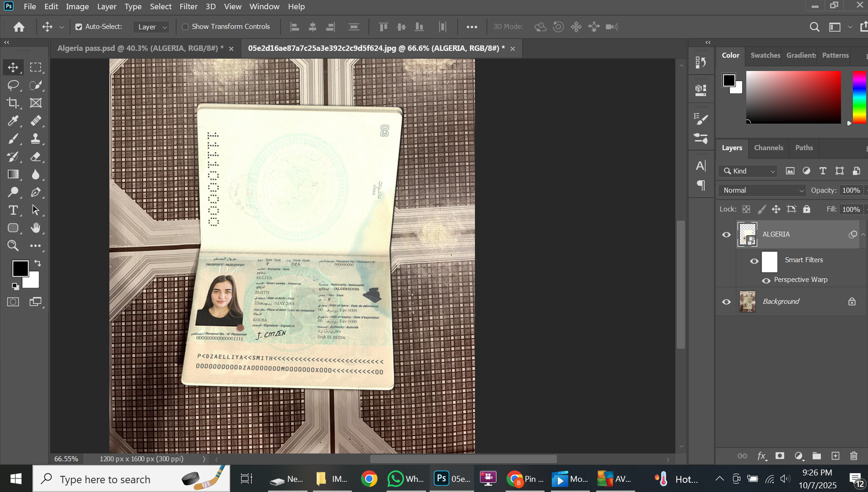This screenshot has width=868, height=492.
Task: Open the Kind layer filter dropdown
Action: tap(749, 171)
